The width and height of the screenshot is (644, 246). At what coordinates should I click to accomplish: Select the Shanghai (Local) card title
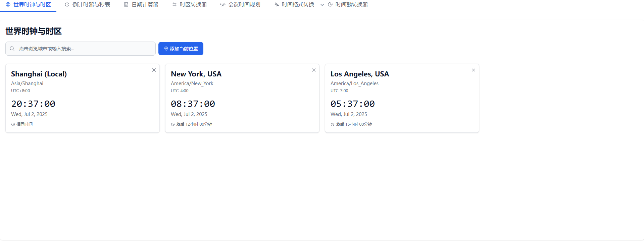click(39, 74)
